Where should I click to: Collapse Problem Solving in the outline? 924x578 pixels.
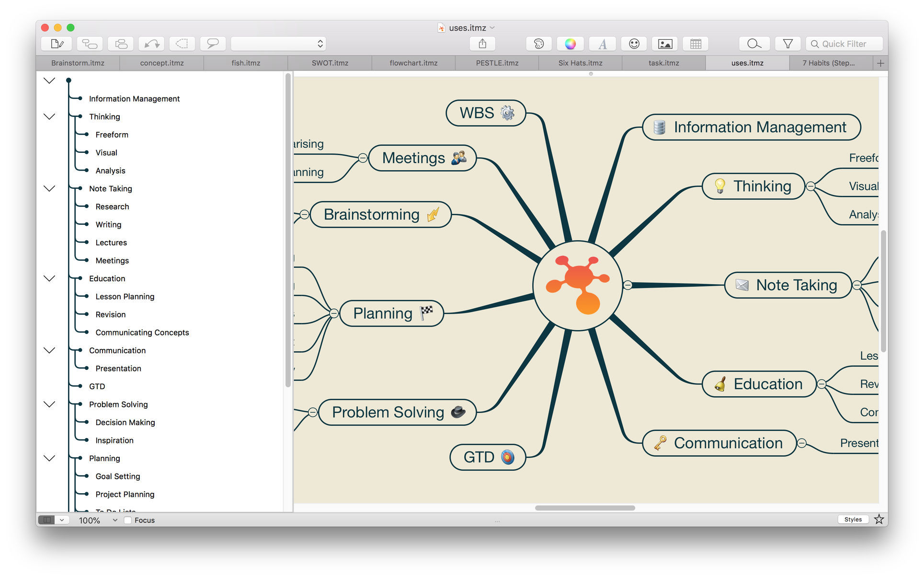click(49, 404)
